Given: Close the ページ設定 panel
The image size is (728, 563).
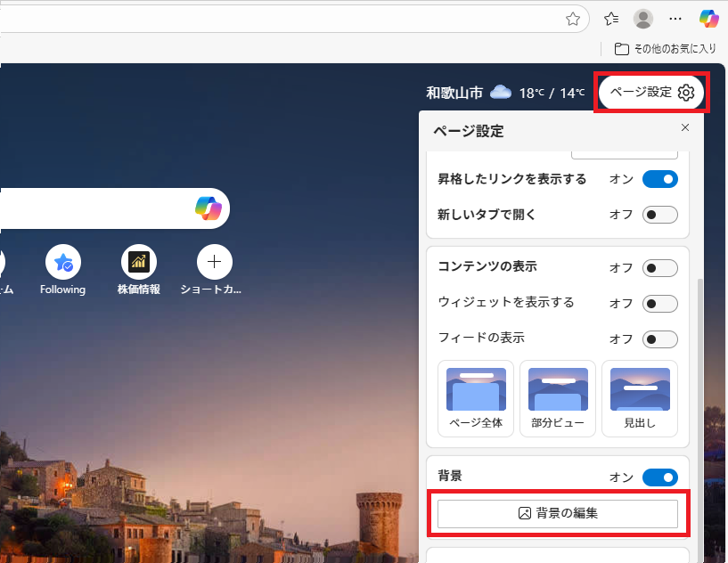Looking at the screenshot, I should pyautogui.click(x=685, y=128).
